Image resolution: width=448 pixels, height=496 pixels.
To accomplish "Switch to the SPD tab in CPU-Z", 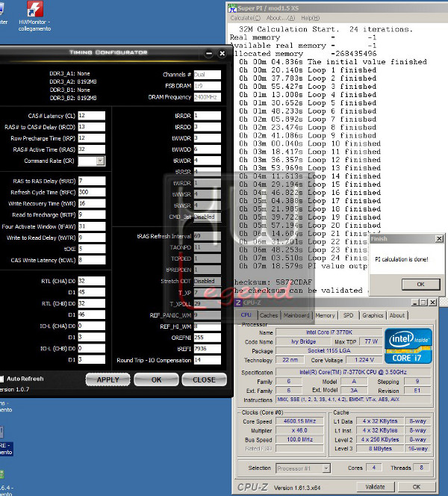I will (348, 315).
